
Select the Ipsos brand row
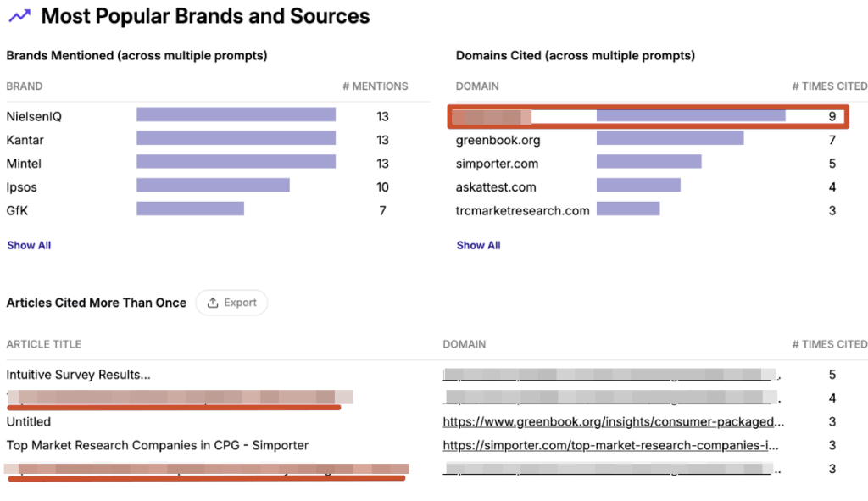(218, 187)
